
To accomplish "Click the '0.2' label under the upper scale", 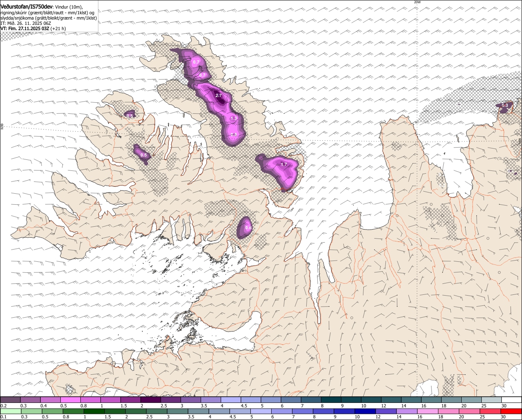I will tap(4, 406).
